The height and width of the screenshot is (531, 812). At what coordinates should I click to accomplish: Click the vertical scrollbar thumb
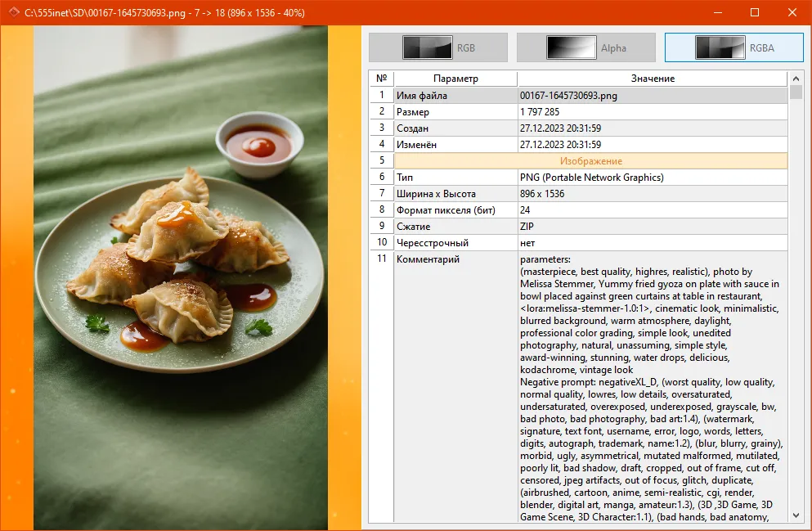796,92
